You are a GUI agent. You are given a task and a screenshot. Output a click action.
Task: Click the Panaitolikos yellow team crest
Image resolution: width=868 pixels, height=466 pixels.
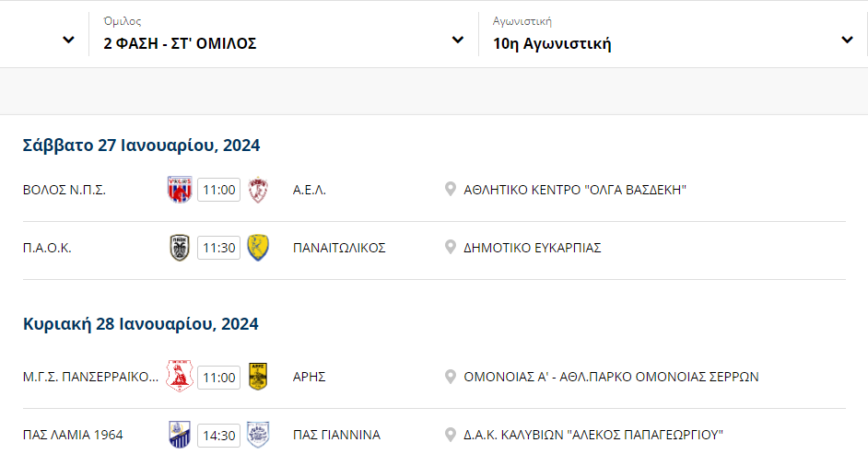(x=258, y=248)
